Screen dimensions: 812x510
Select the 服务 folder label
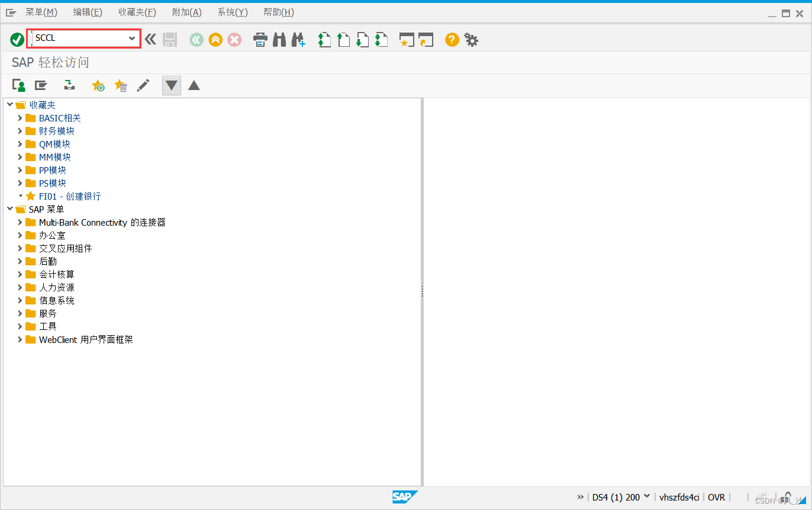pyautogui.click(x=48, y=313)
